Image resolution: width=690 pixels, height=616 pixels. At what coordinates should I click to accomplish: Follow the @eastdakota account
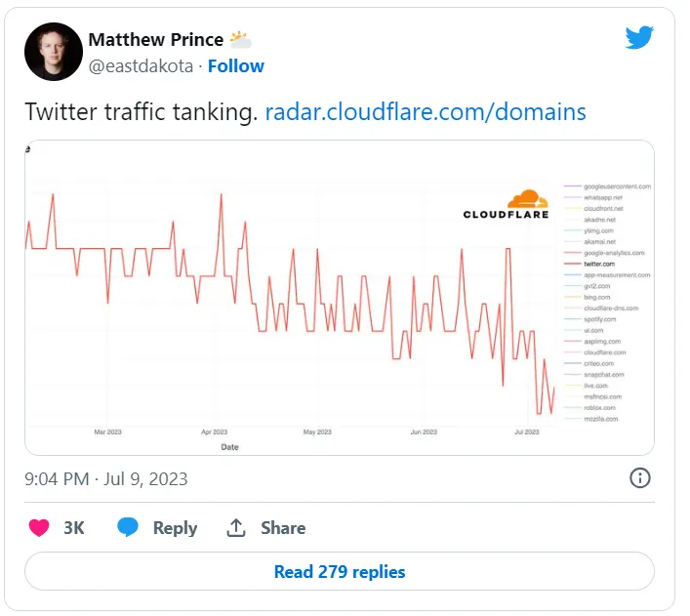[236, 66]
